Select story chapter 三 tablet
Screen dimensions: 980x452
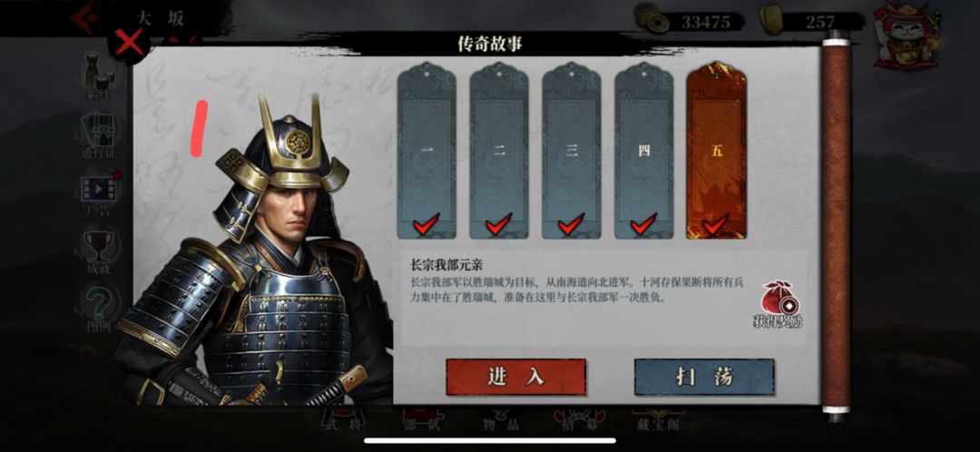point(572,150)
